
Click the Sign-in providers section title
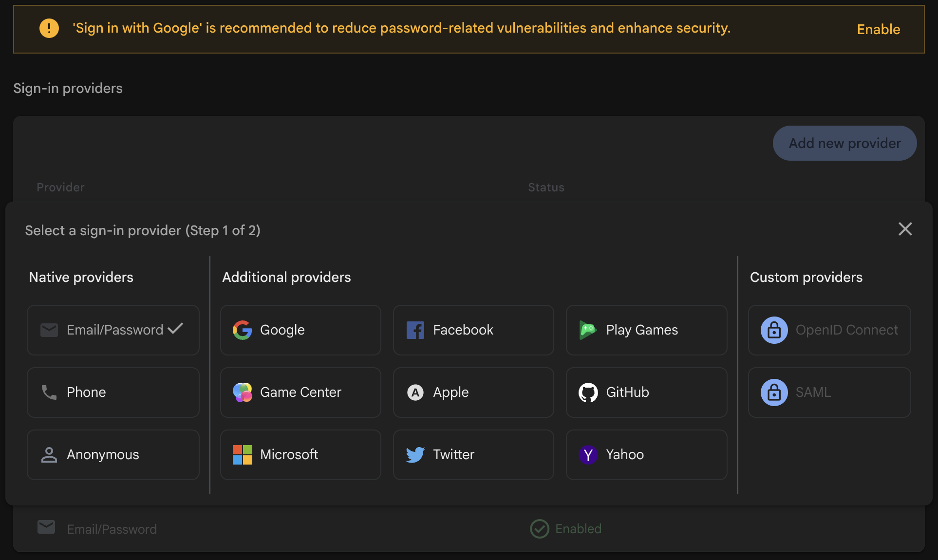click(x=68, y=89)
